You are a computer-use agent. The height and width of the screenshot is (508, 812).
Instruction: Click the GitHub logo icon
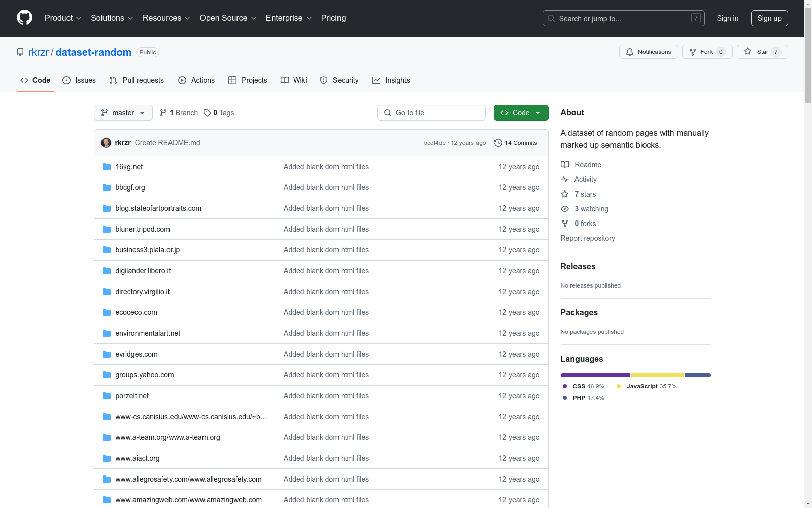coord(24,18)
